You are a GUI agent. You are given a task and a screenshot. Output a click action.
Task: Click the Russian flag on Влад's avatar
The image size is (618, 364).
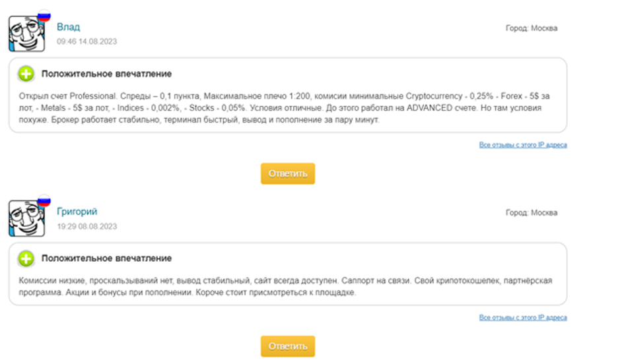44,15
